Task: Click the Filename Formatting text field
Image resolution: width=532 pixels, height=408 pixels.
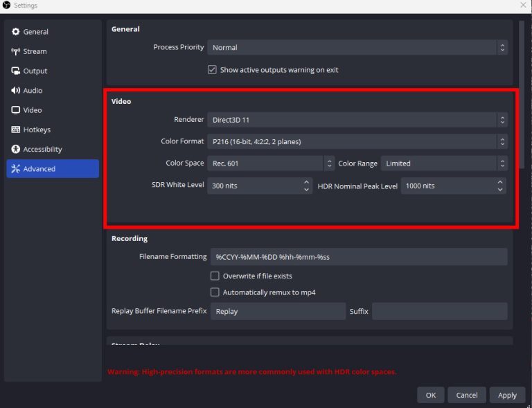Action: point(358,257)
